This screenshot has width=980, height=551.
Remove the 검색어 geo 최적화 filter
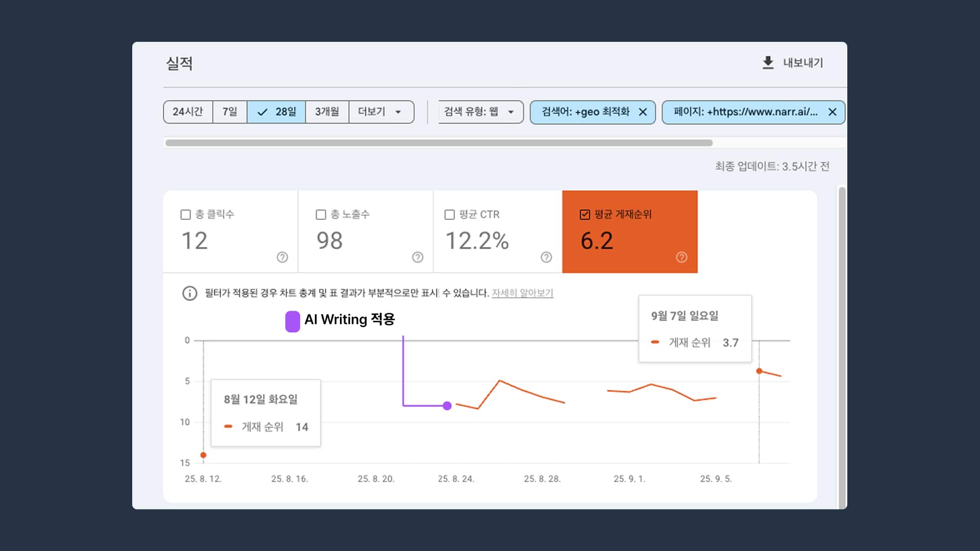[x=643, y=112]
